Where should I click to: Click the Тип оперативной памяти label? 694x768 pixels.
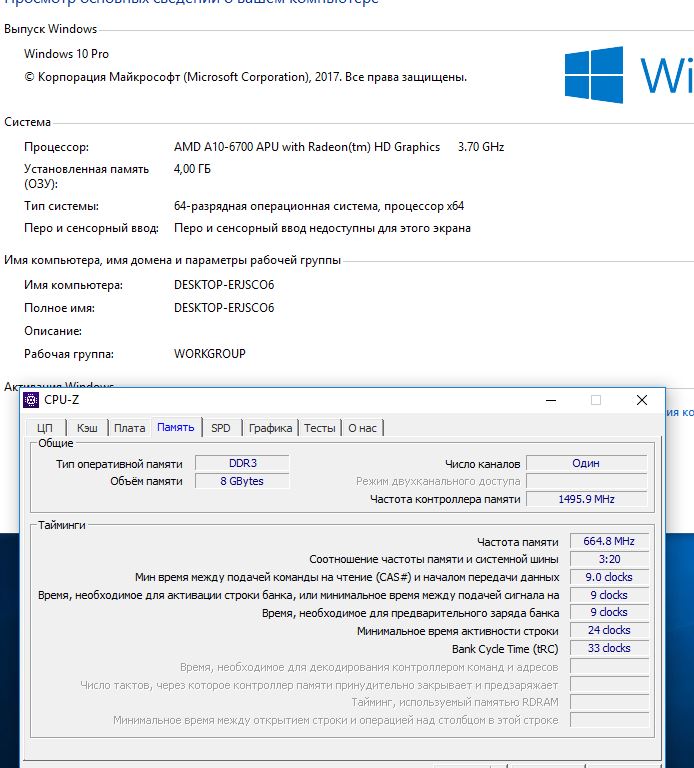(x=119, y=464)
